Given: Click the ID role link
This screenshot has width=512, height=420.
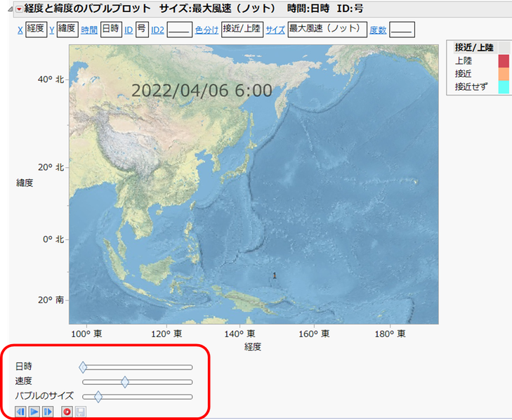Looking at the screenshot, I should pos(129,30).
